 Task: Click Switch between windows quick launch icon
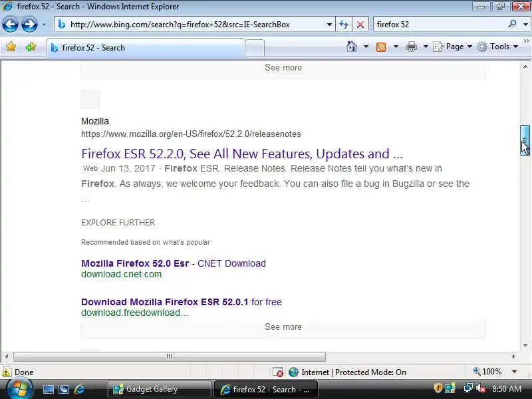click(x=64, y=389)
